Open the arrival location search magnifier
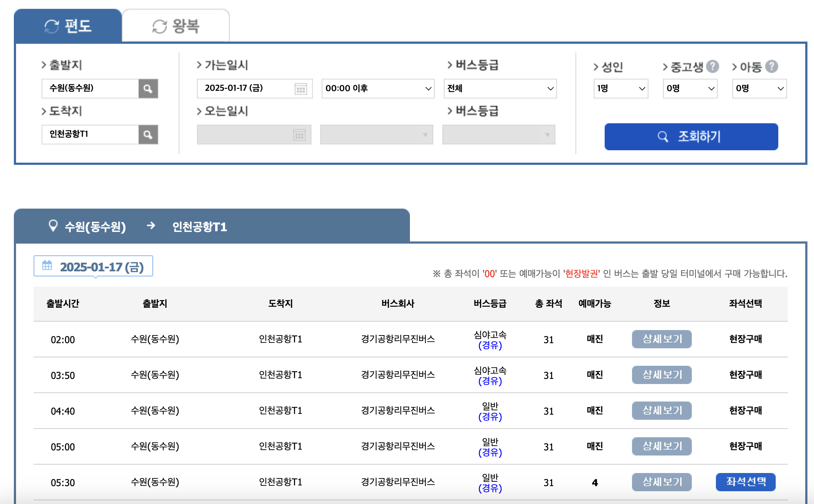The width and height of the screenshot is (814, 504). click(x=148, y=135)
